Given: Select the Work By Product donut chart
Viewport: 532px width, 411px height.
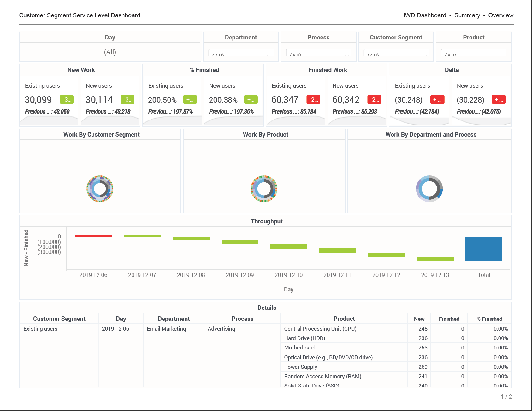Looking at the screenshot, I should pos(264,189).
